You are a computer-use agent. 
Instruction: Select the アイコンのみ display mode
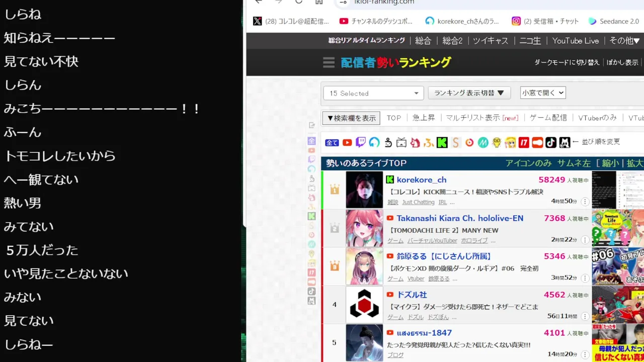point(528,163)
